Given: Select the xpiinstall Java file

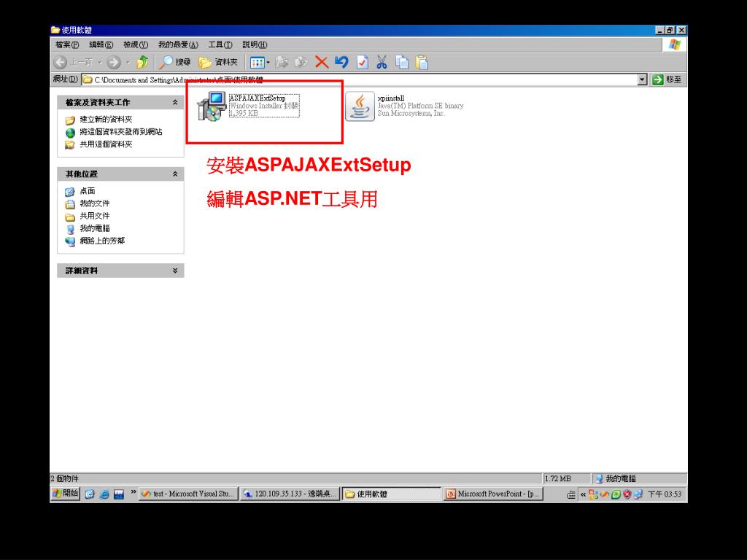Looking at the screenshot, I should click(404, 106).
